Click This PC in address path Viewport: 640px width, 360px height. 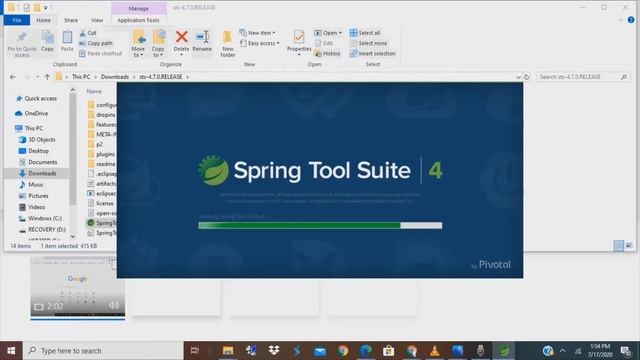coord(81,77)
